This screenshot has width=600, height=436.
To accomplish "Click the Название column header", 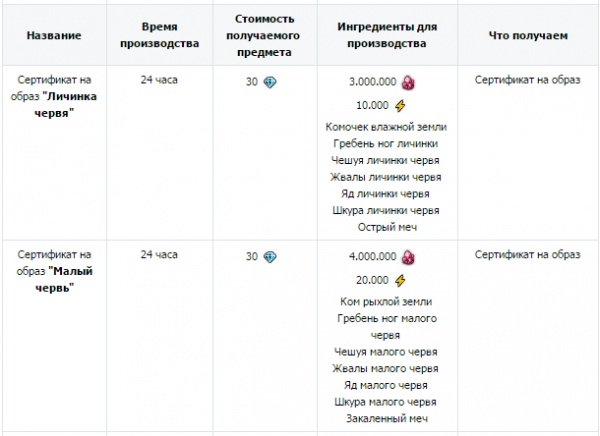I will [54, 36].
